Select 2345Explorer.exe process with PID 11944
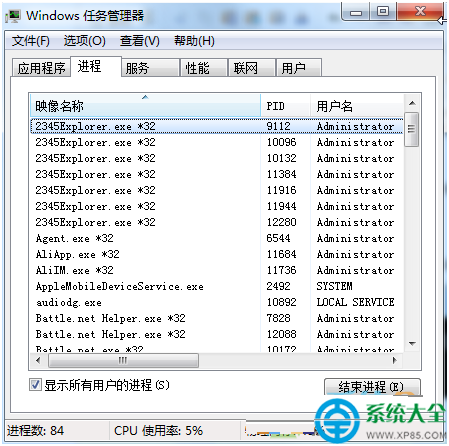The width and height of the screenshot is (449, 446). click(x=217, y=206)
